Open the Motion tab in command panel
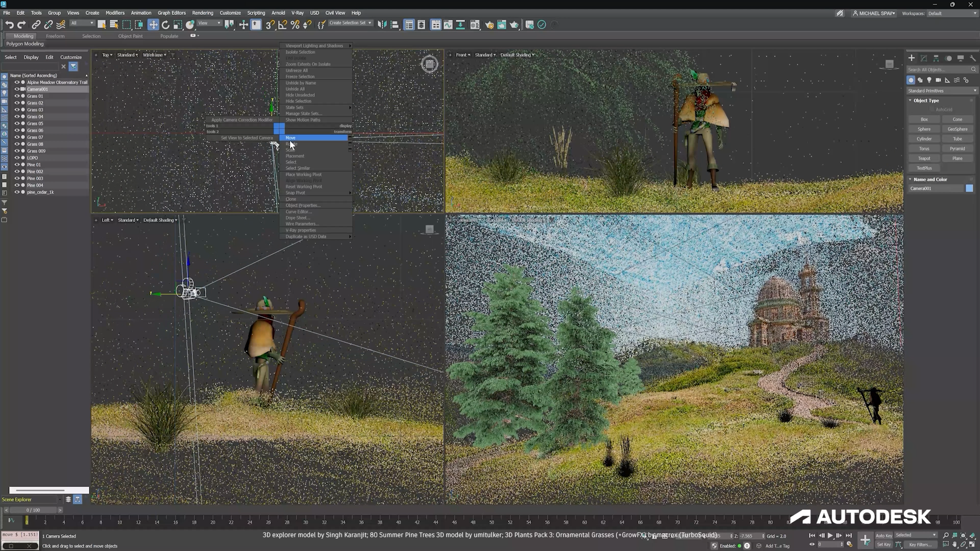Image resolution: width=980 pixels, height=551 pixels. click(x=948, y=58)
